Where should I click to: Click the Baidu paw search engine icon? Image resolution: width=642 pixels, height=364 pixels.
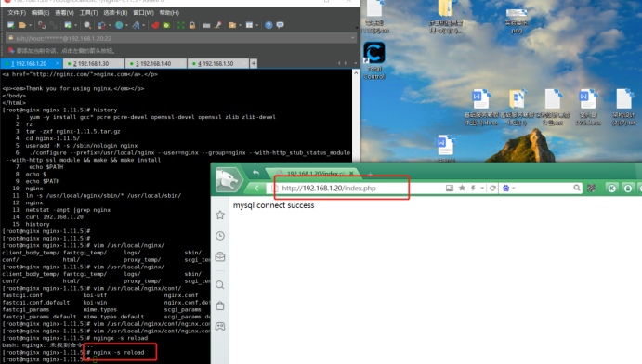[506, 188]
